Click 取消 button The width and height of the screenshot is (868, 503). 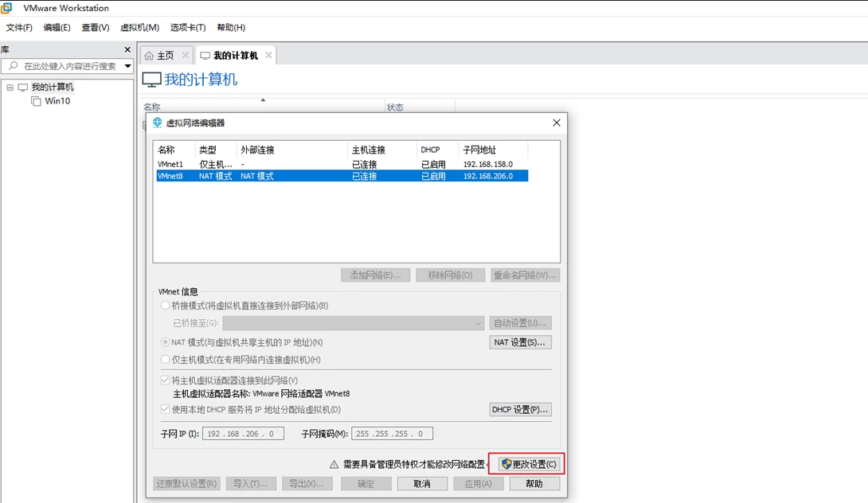pos(422,484)
